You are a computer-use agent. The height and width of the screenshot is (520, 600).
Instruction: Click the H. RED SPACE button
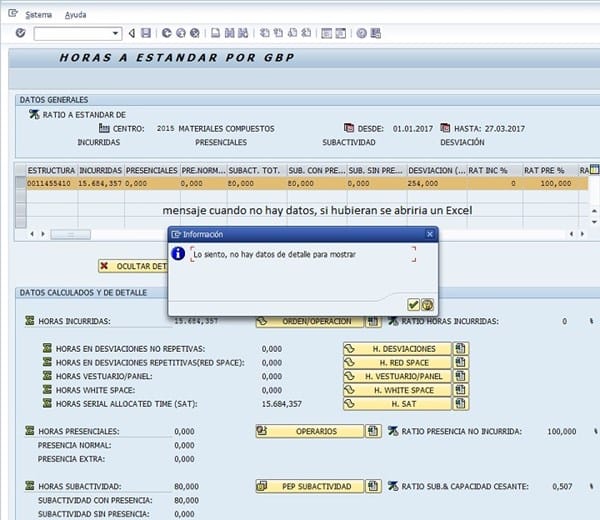click(x=397, y=362)
